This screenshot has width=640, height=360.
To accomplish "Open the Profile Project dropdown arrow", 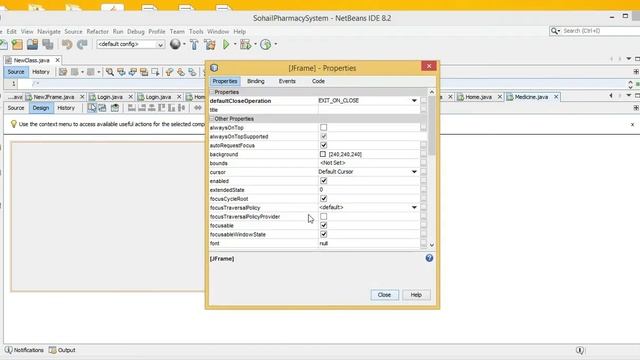I will [276, 44].
